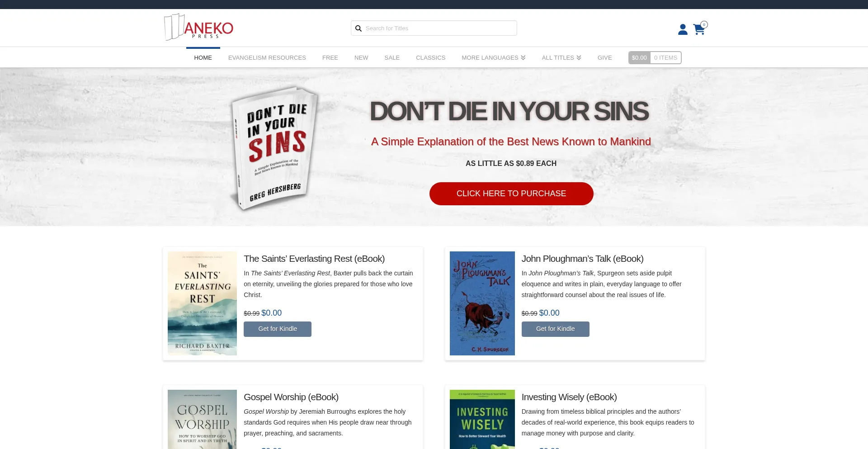The image size is (868, 449).
Task: Get John Ploughman's Talk for Kindle
Action: coord(556,329)
